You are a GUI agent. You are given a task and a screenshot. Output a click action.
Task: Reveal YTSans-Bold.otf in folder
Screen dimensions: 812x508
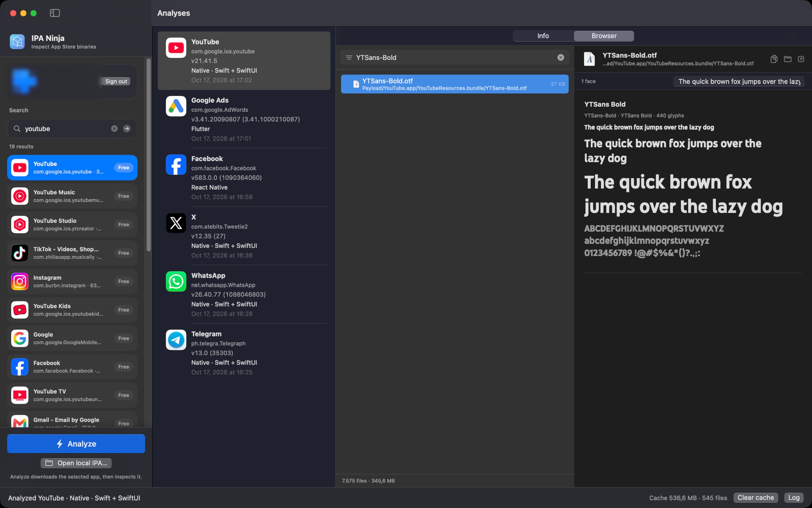[788, 59]
